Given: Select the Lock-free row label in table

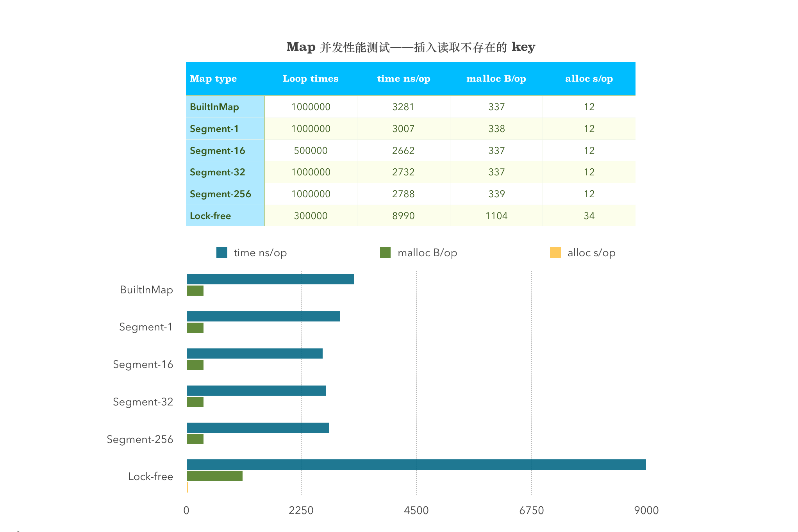Looking at the screenshot, I should click(x=210, y=216).
